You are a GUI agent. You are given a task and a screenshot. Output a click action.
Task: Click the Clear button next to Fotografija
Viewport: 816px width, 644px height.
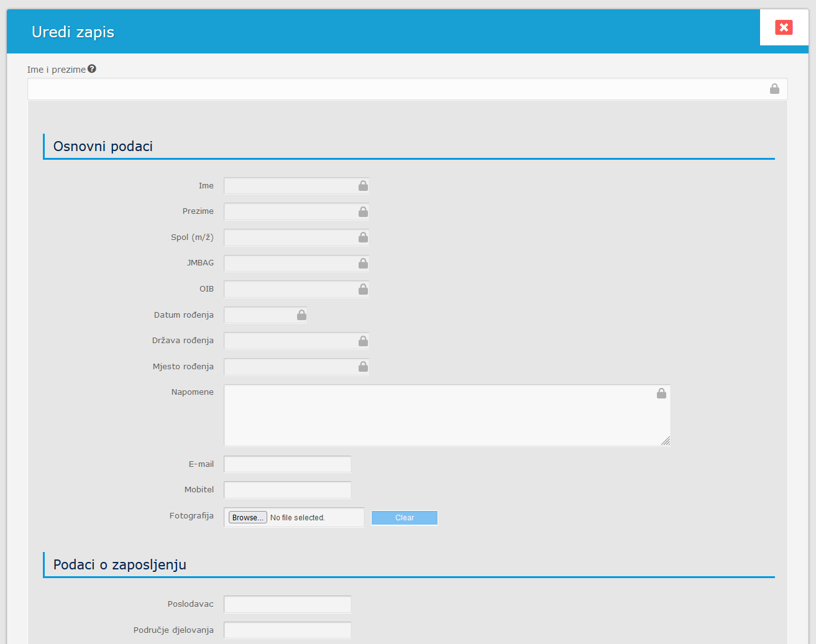tap(404, 518)
